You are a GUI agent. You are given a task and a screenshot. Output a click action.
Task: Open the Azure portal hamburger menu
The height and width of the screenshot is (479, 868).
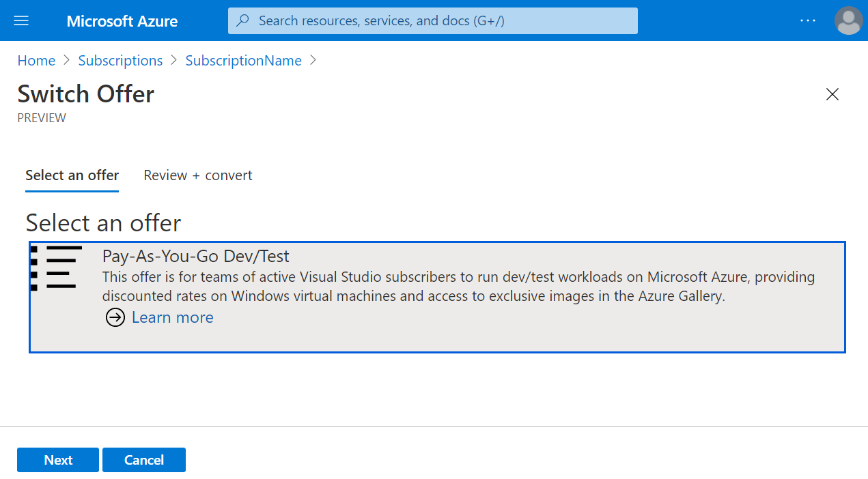[21, 20]
